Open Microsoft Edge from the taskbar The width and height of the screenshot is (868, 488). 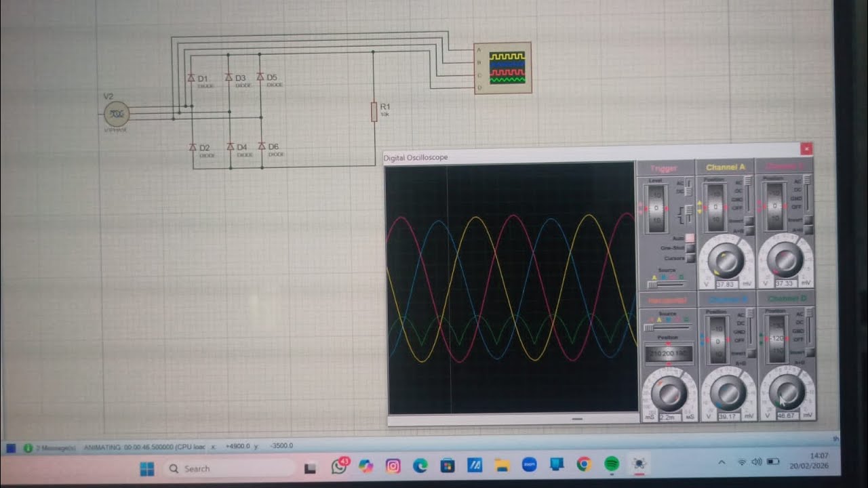[420, 466]
